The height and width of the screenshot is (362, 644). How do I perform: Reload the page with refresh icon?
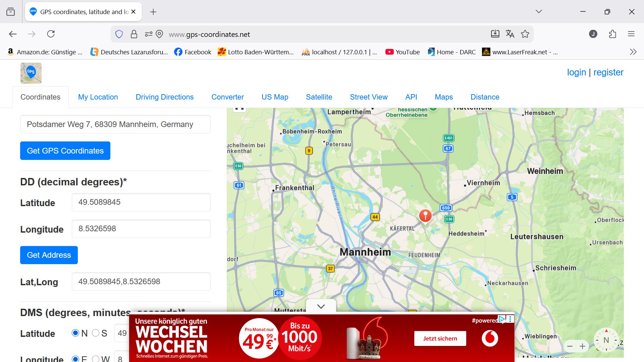[51, 34]
